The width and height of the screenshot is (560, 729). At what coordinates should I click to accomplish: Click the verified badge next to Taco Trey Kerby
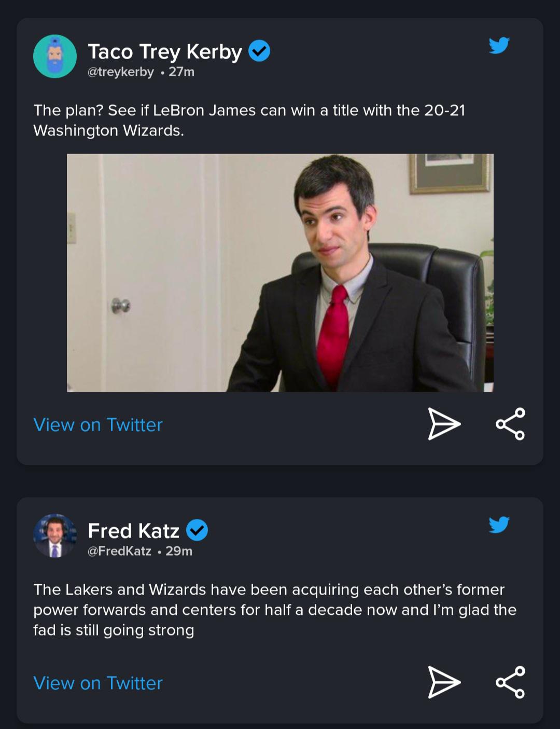[x=259, y=51]
